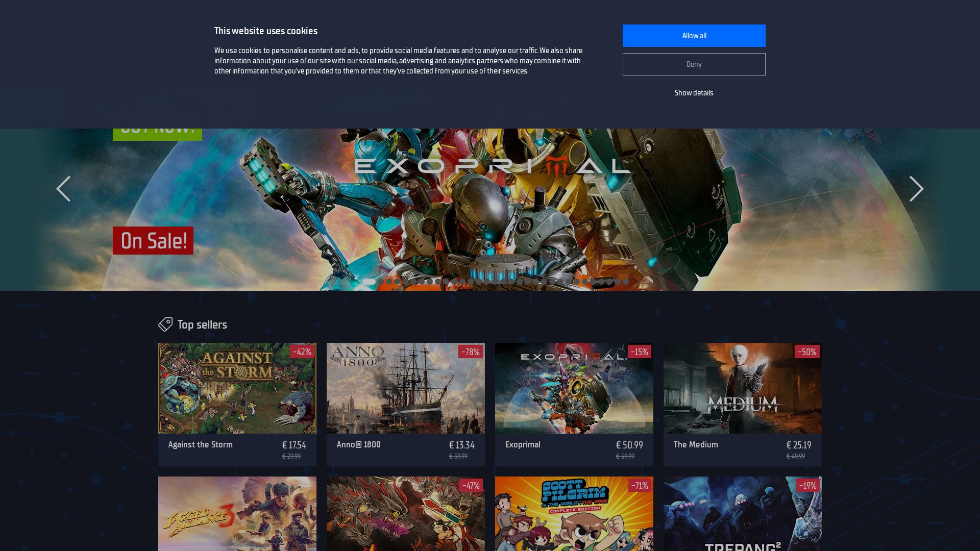Viewport: 980px width, 551px height.
Task: Open the Trepang2 cover image
Action: point(743,514)
